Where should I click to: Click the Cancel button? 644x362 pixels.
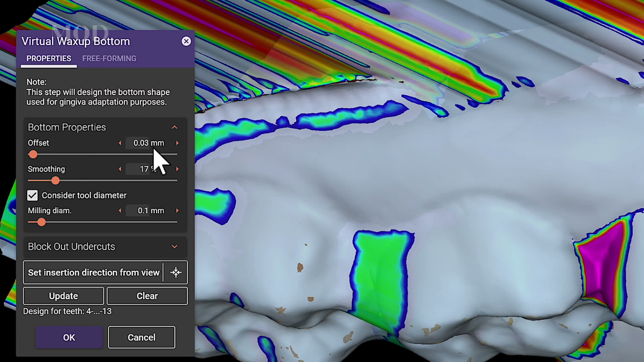(x=142, y=337)
